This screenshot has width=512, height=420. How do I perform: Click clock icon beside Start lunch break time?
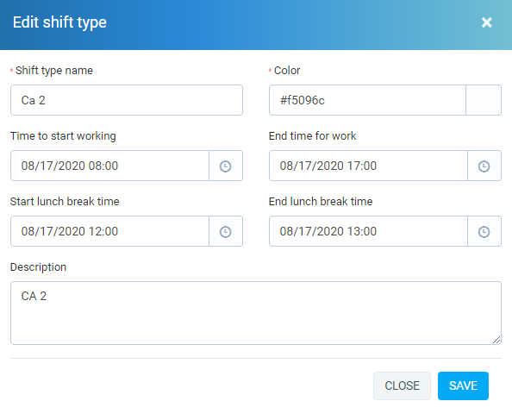[x=226, y=231]
